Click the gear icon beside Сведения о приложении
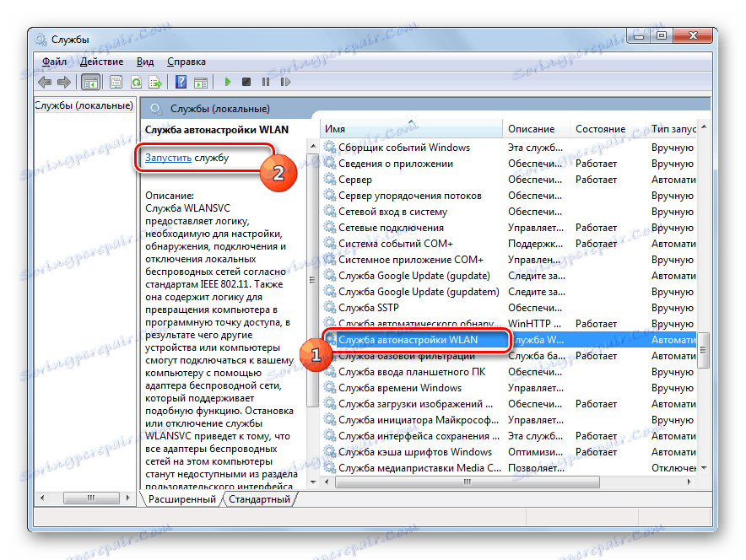The width and height of the screenshot is (746, 560). pyautogui.click(x=330, y=163)
